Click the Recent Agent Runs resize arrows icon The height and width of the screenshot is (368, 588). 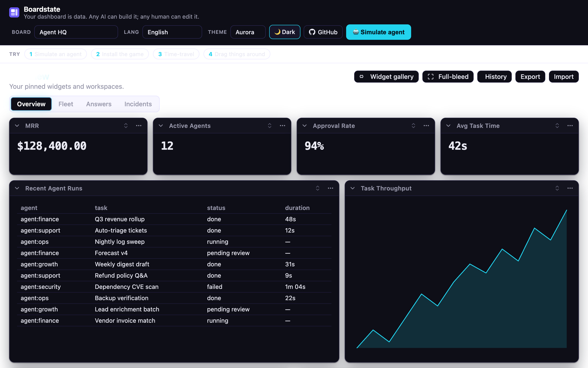[x=318, y=188]
